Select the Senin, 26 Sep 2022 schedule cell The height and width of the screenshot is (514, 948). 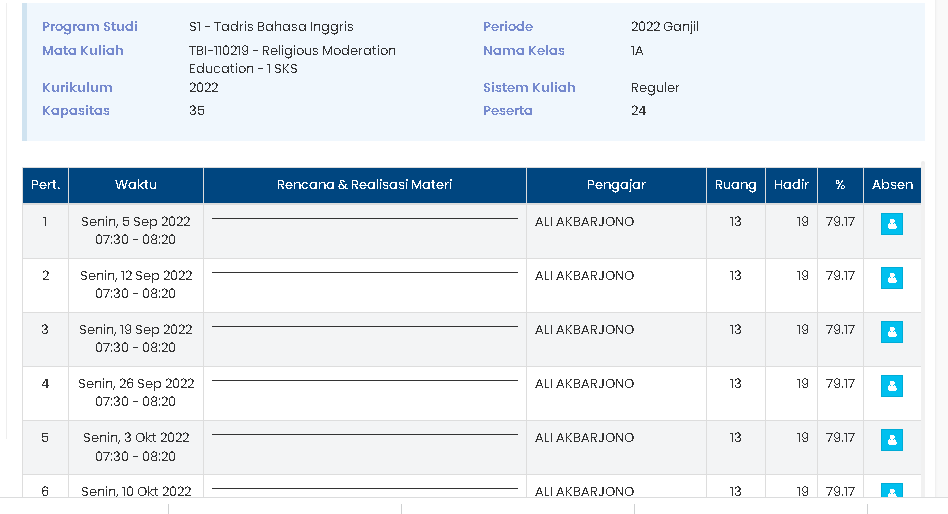coord(136,393)
